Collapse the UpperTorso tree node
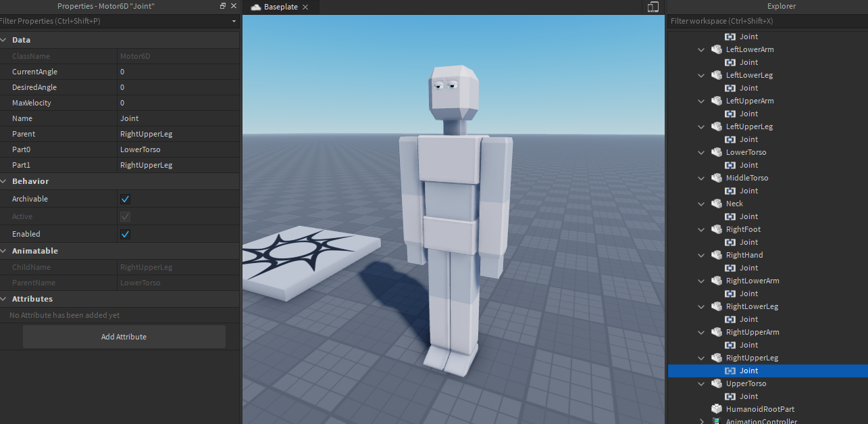The height and width of the screenshot is (424, 868). pyautogui.click(x=701, y=383)
